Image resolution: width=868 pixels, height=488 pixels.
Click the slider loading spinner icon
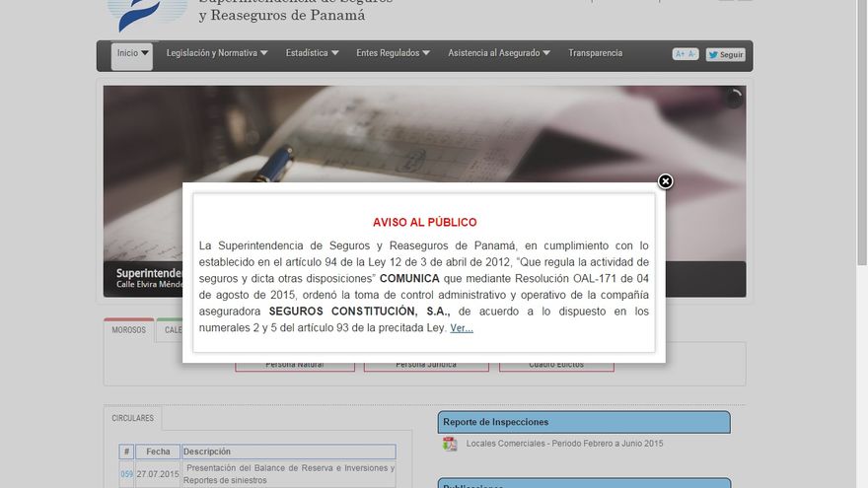click(x=732, y=98)
